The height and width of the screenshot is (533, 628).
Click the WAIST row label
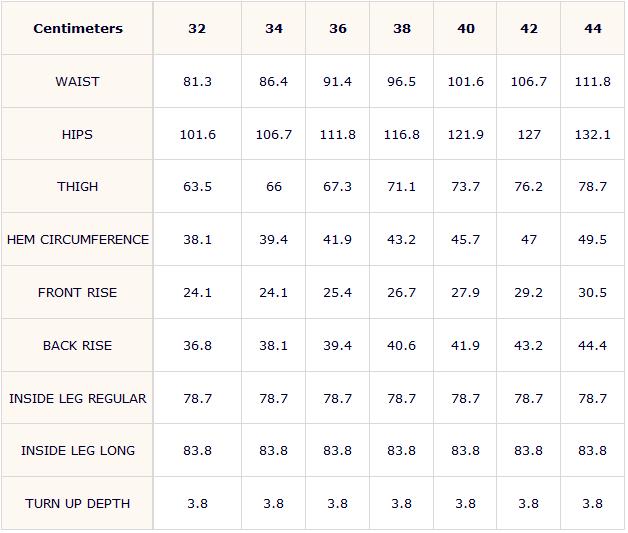click(77, 82)
